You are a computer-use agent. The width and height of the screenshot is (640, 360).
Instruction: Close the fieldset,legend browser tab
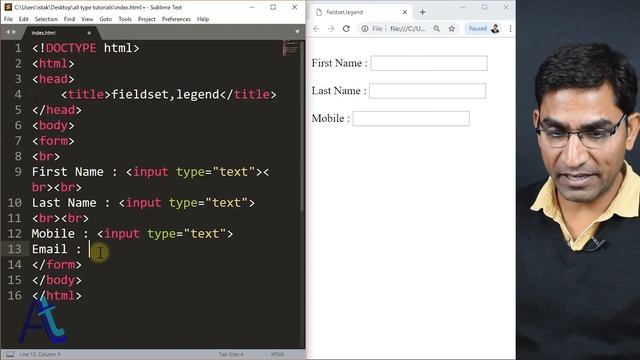tap(404, 12)
